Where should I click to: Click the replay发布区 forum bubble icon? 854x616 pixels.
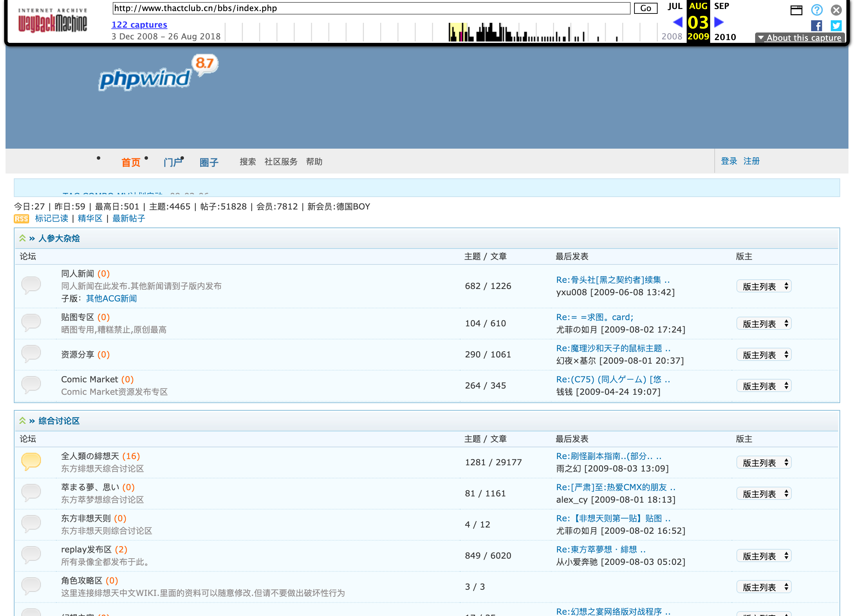coord(31,554)
